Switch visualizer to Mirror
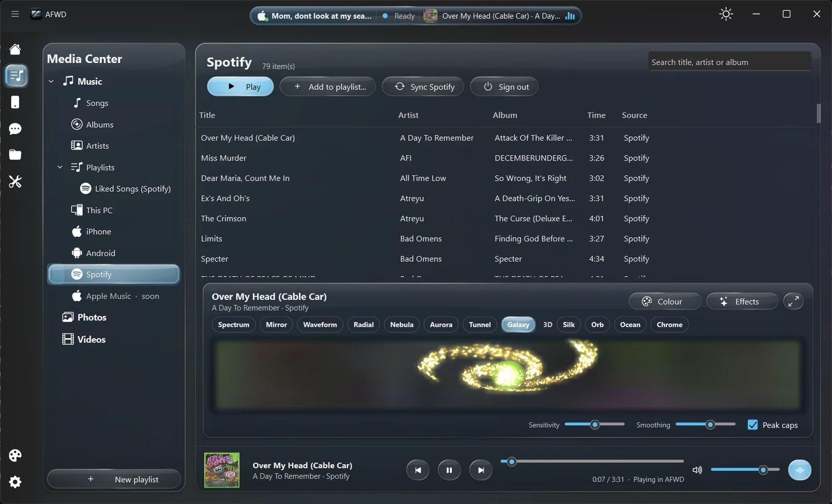The image size is (832, 504). tap(276, 325)
